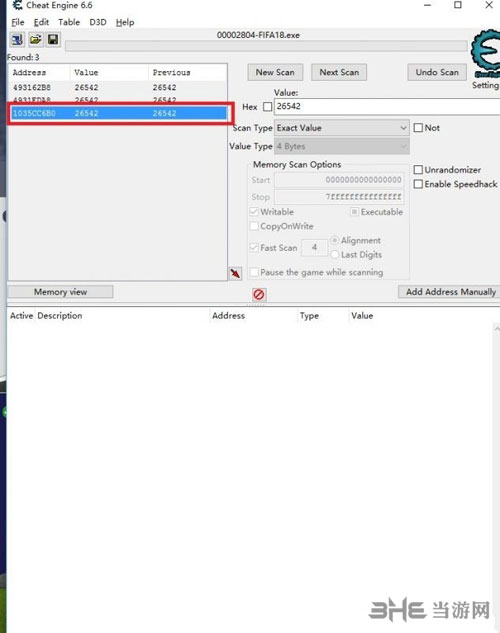
Task: Click the Cheat Engine title bar icon
Action: coord(17,6)
